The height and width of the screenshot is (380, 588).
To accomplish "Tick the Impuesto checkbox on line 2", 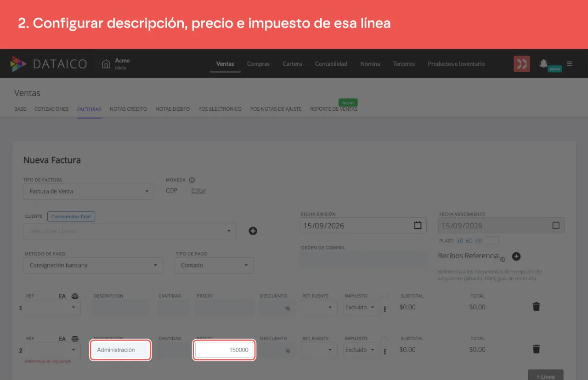I will (x=384, y=339).
